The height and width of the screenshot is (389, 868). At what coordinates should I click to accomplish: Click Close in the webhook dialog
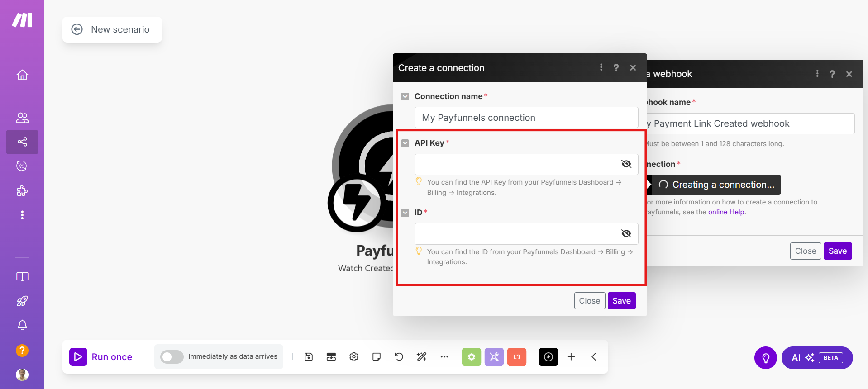(806, 251)
